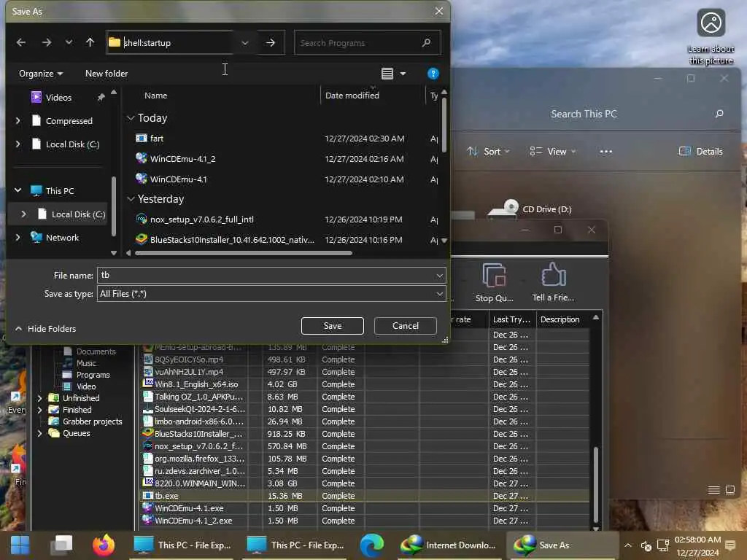Open View menu in This PC window
Viewport: 747px width, 560px height.
click(553, 152)
